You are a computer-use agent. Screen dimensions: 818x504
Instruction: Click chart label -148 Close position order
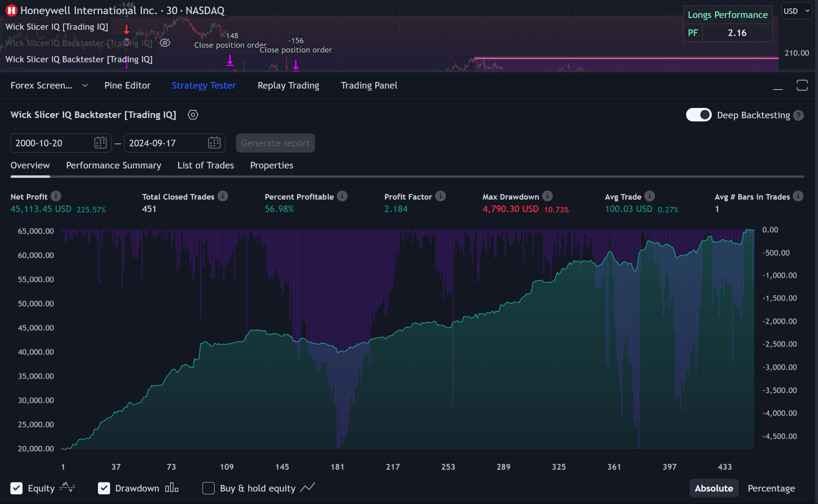click(230, 40)
